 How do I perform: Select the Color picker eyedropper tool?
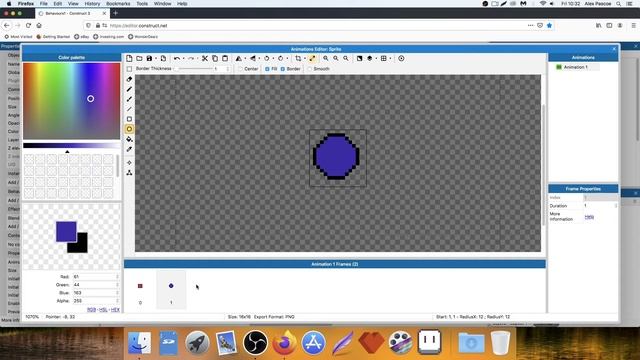tap(129, 149)
